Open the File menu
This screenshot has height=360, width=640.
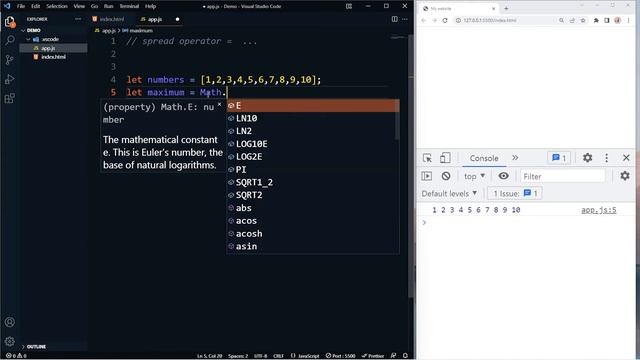(21, 6)
